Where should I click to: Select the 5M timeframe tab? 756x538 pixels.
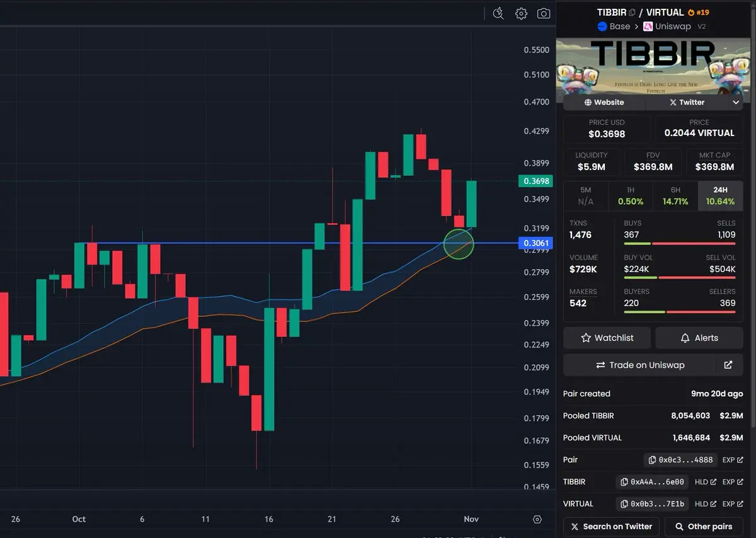[x=586, y=196]
